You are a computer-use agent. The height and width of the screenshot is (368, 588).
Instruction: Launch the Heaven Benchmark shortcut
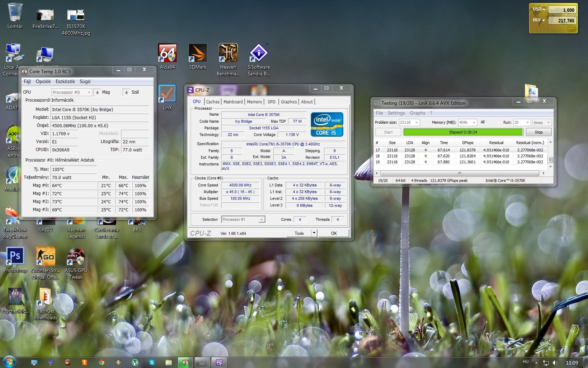228,60
